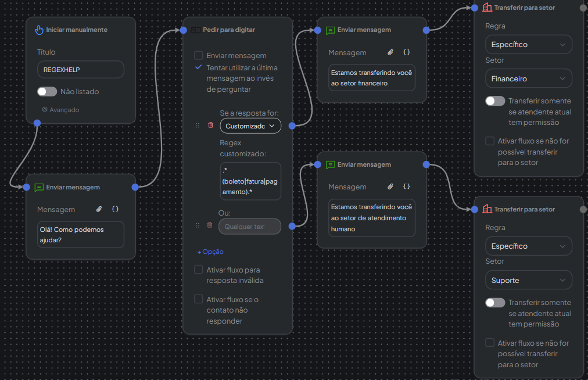Delete the Customizado regex option with the trash icon
The image size is (588, 380).
(210, 126)
